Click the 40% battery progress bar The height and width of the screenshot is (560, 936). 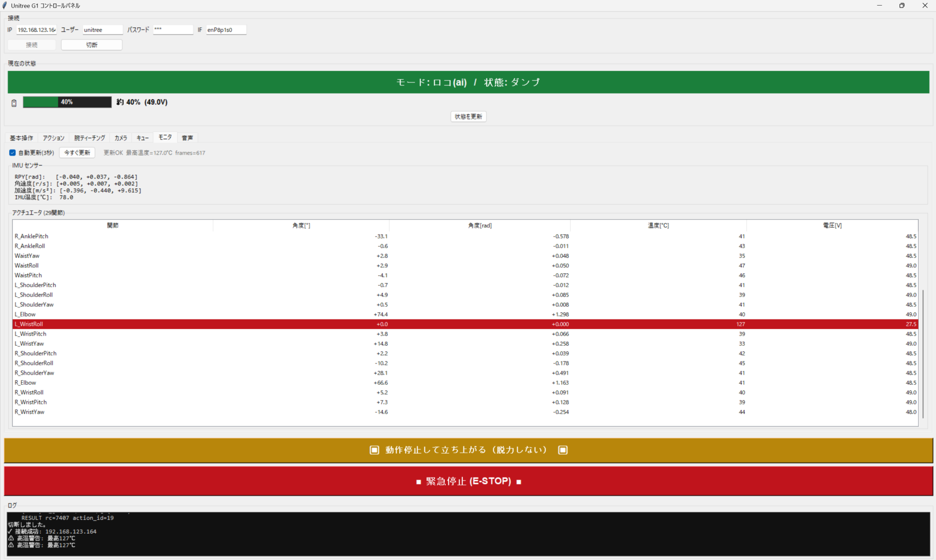67,102
